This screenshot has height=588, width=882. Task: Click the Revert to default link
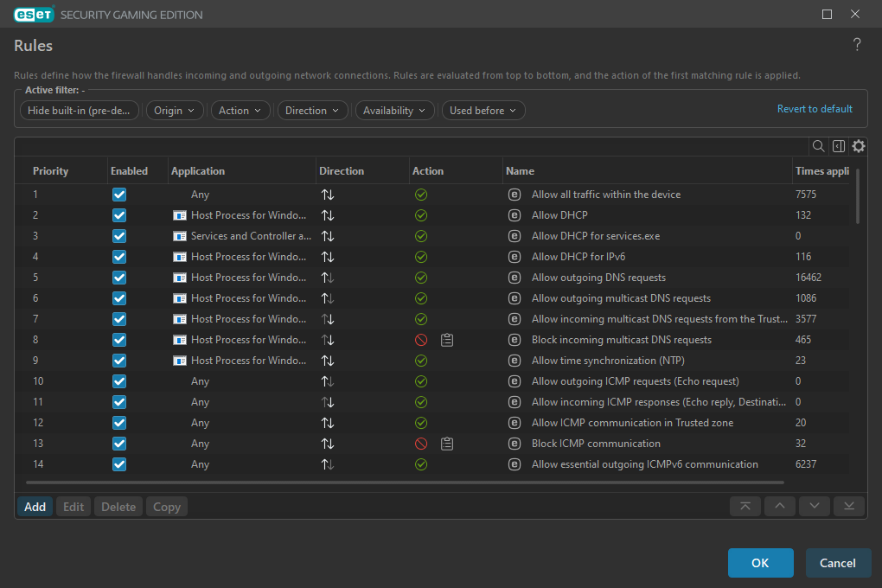click(x=815, y=109)
